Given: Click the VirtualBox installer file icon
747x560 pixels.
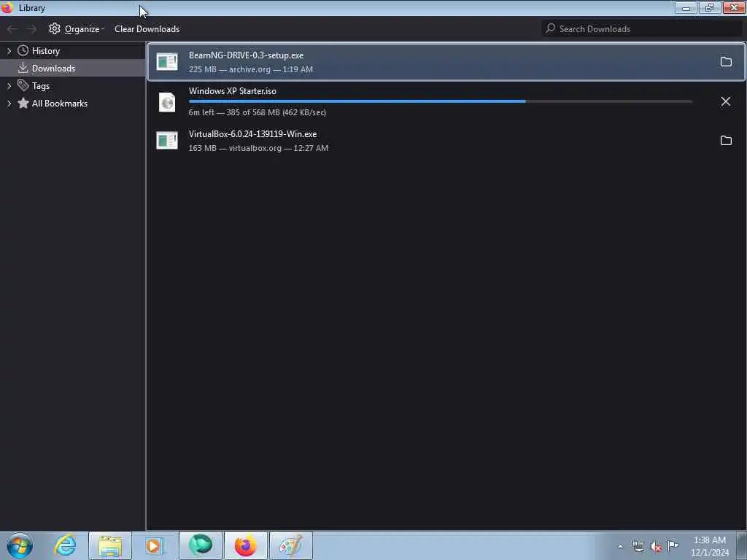Looking at the screenshot, I should [x=167, y=141].
